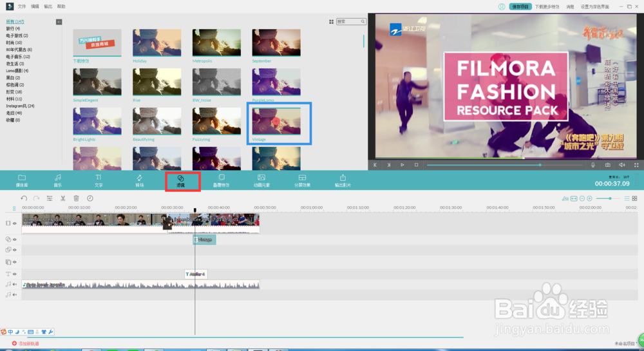
Task: Click 下载更多特效 download more effects
Action: [x=547, y=6]
